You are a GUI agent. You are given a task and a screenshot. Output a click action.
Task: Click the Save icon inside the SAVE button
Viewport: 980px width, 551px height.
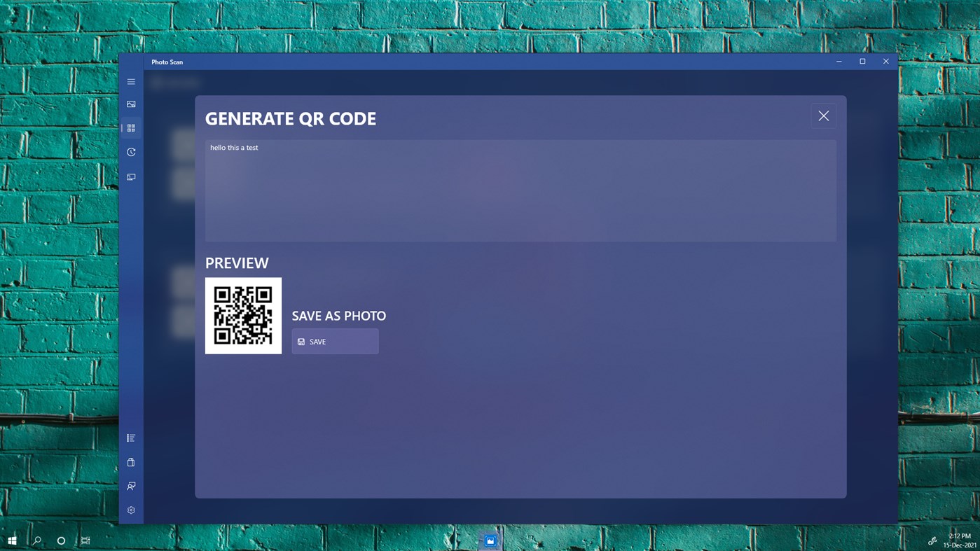[302, 341]
